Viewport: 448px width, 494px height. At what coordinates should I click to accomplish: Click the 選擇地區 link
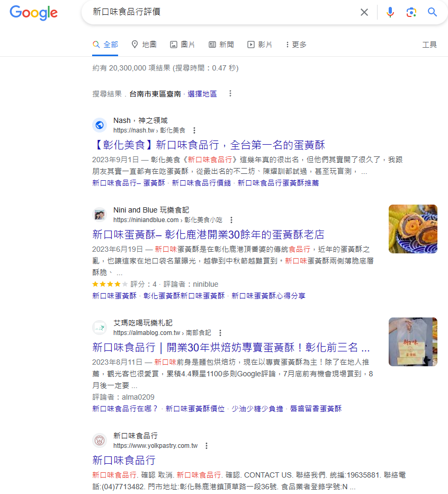(x=202, y=94)
